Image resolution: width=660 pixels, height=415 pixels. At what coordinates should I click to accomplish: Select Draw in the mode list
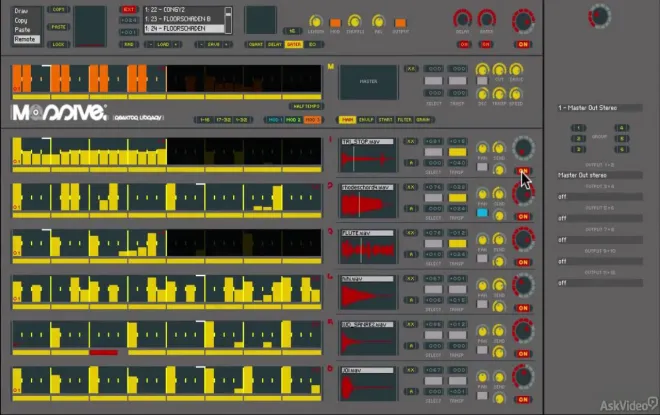[x=21, y=11]
